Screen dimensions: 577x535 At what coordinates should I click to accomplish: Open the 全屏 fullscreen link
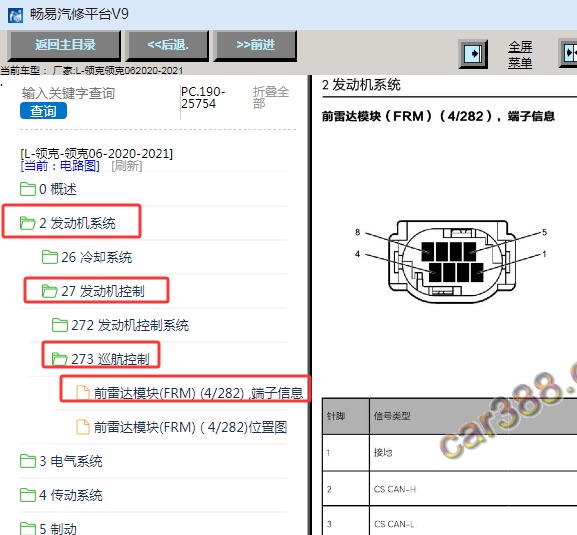(x=520, y=47)
